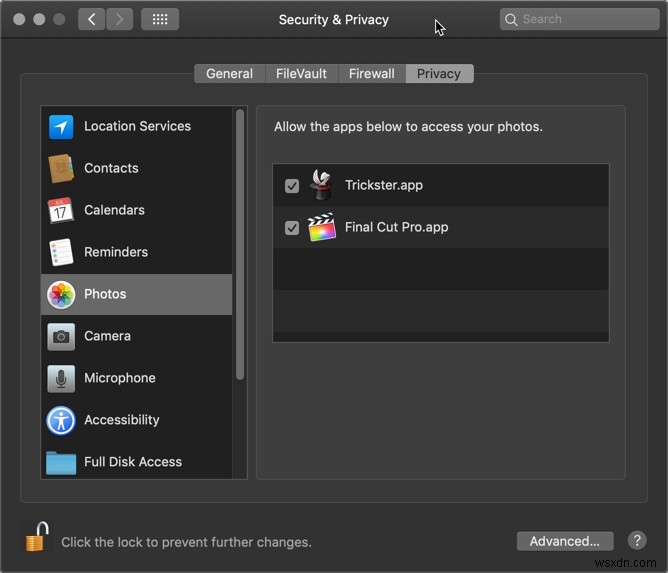Click the Security & Privacy window title

[x=334, y=20]
